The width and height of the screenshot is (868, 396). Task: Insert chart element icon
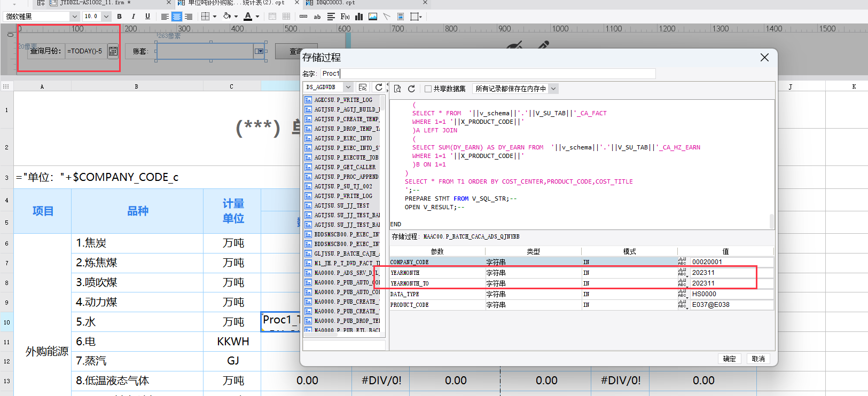tap(359, 17)
